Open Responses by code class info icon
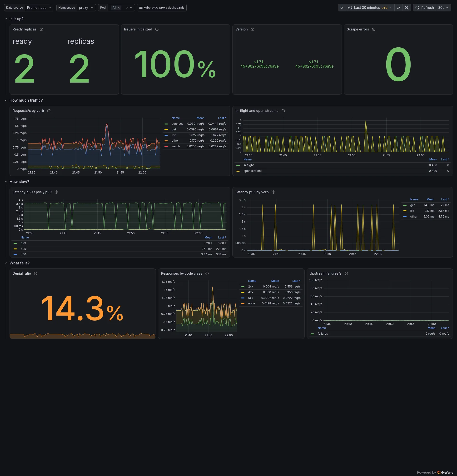This screenshot has width=457, height=476. tap(207, 273)
